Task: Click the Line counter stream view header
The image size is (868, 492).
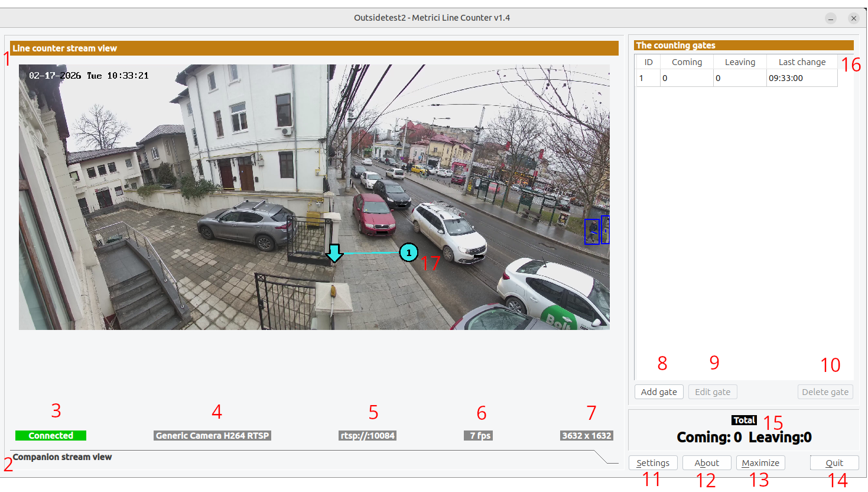Action: (x=314, y=48)
